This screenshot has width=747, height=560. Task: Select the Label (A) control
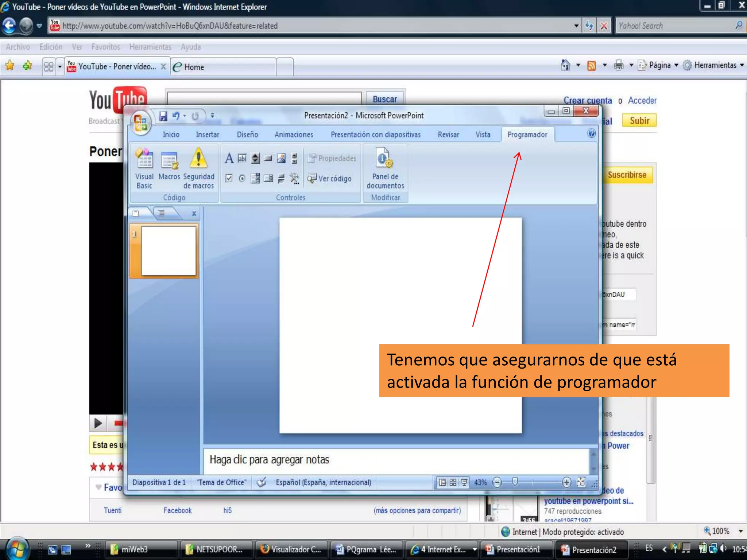coord(229,159)
